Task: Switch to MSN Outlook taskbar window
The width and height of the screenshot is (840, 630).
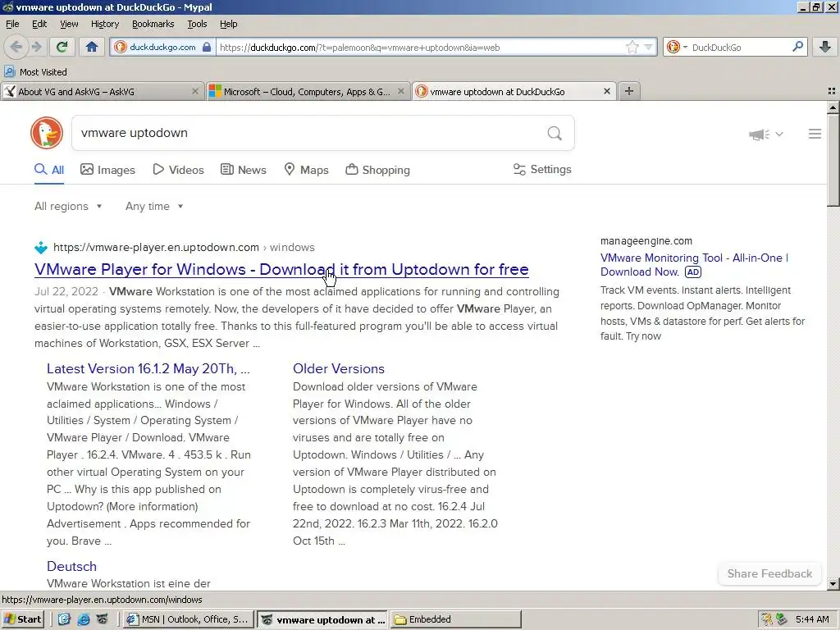Action: (188, 619)
